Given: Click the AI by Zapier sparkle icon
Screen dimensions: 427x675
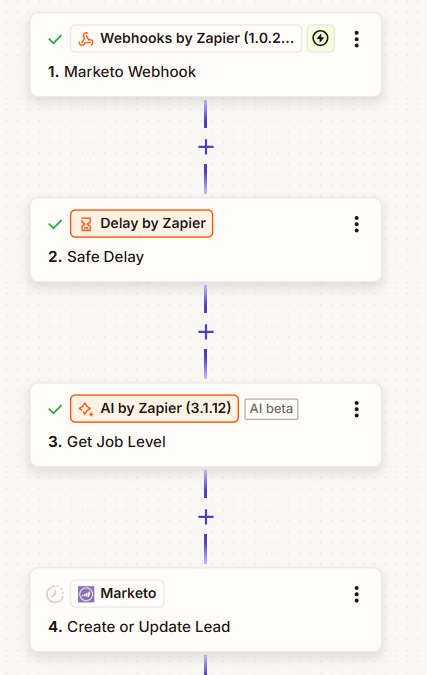Looking at the screenshot, I should click(86, 409).
